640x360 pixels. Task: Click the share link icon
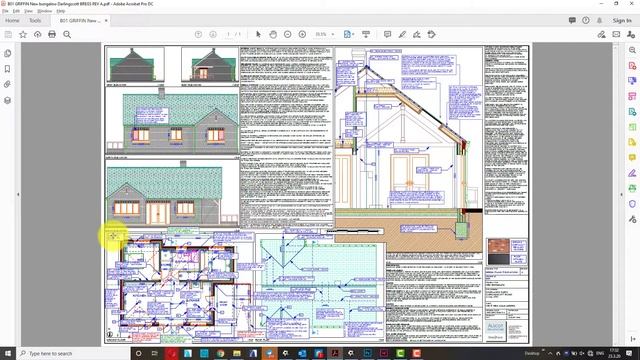click(x=601, y=35)
